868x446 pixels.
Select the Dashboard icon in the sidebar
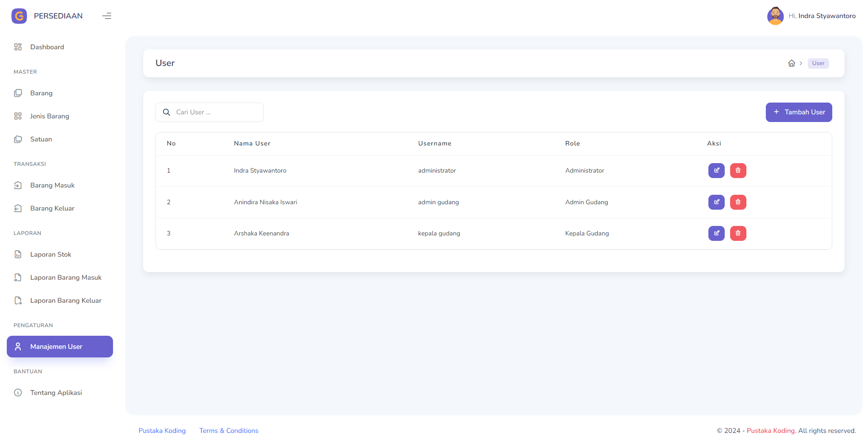pyautogui.click(x=18, y=47)
